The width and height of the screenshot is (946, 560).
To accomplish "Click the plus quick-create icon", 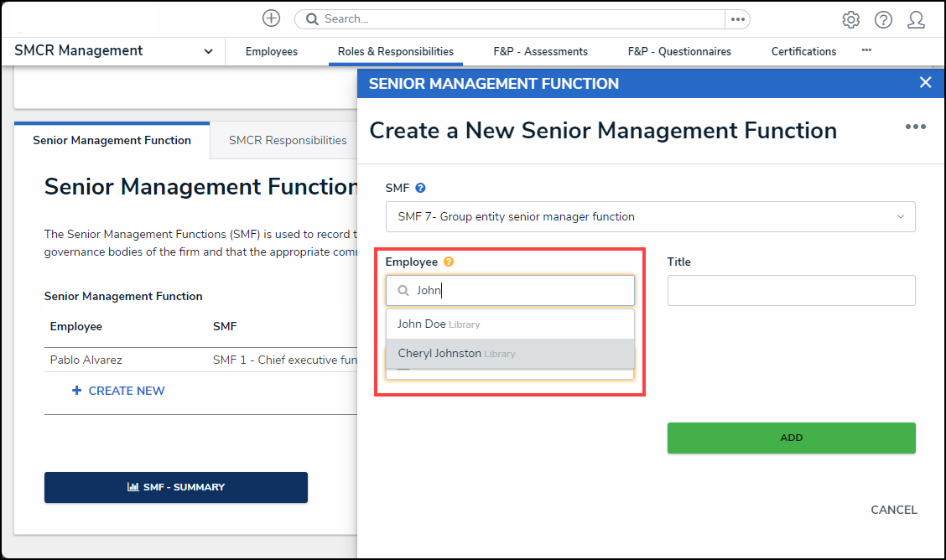I will tap(271, 18).
